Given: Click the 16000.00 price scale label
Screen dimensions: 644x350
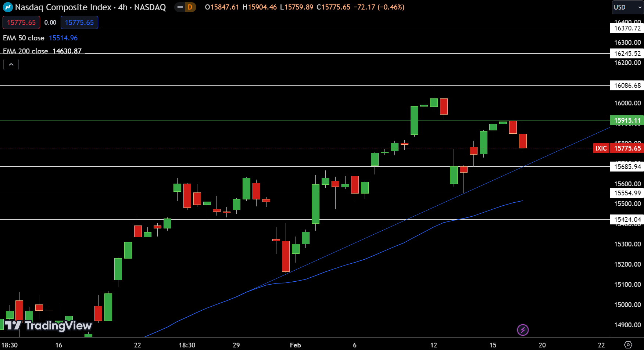Looking at the screenshot, I should click(x=627, y=103).
